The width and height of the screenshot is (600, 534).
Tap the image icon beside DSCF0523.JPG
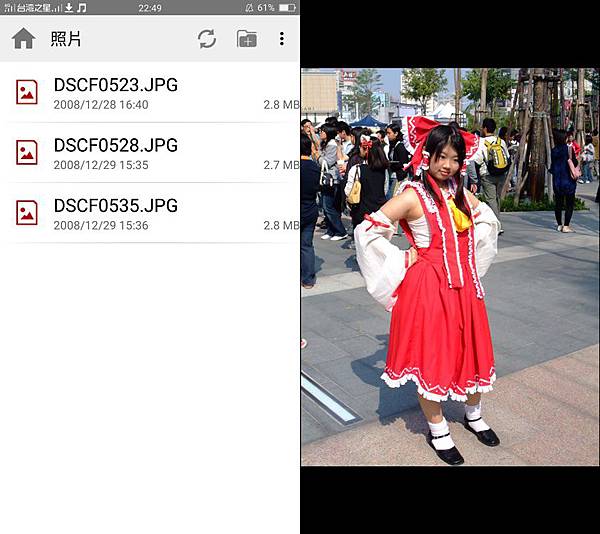pos(27,92)
